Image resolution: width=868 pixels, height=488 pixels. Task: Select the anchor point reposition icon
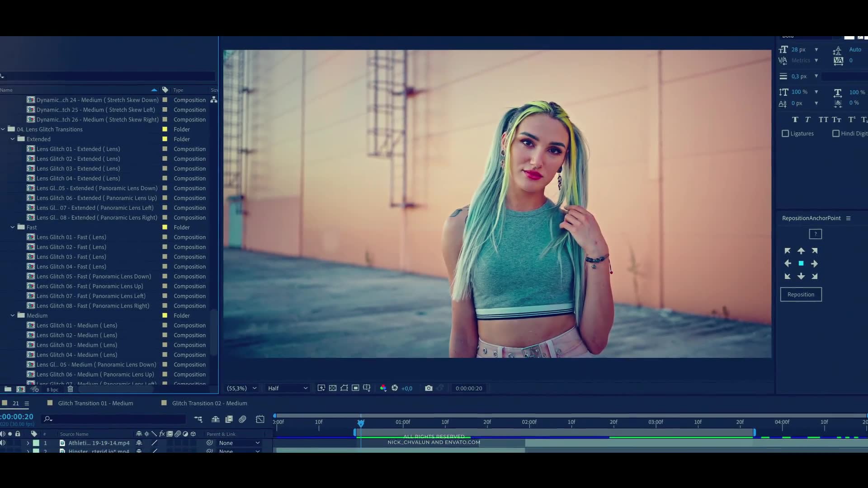(801, 263)
